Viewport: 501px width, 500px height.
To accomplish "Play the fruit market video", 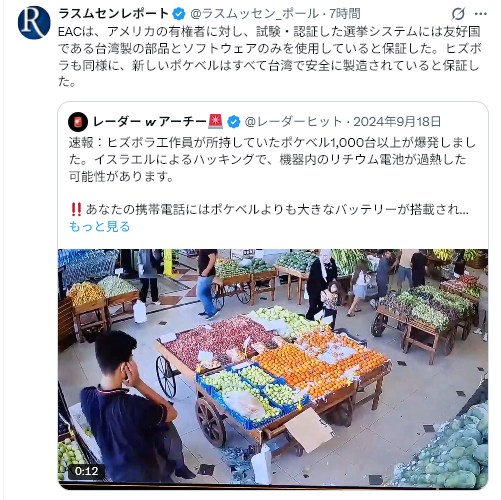I will [x=273, y=369].
